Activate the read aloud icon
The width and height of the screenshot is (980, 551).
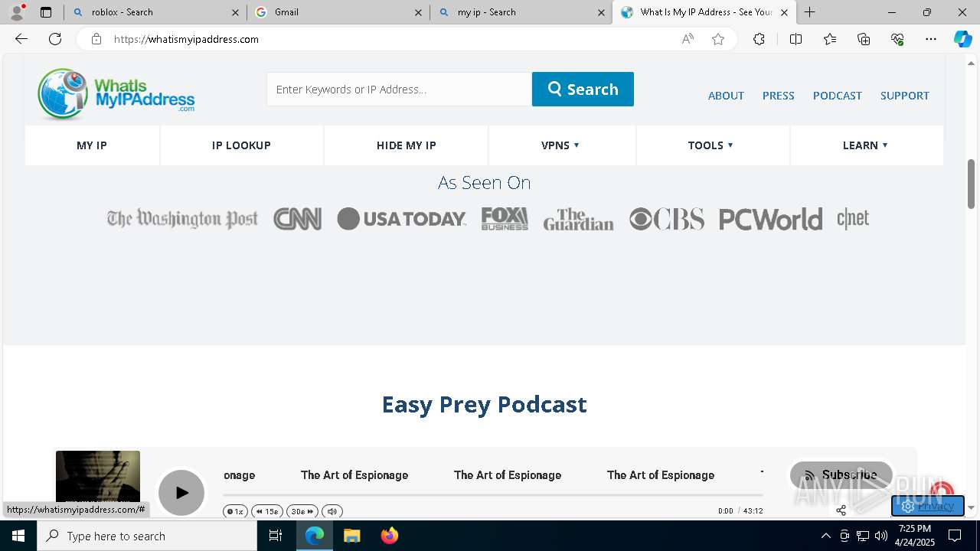pyautogui.click(x=688, y=39)
